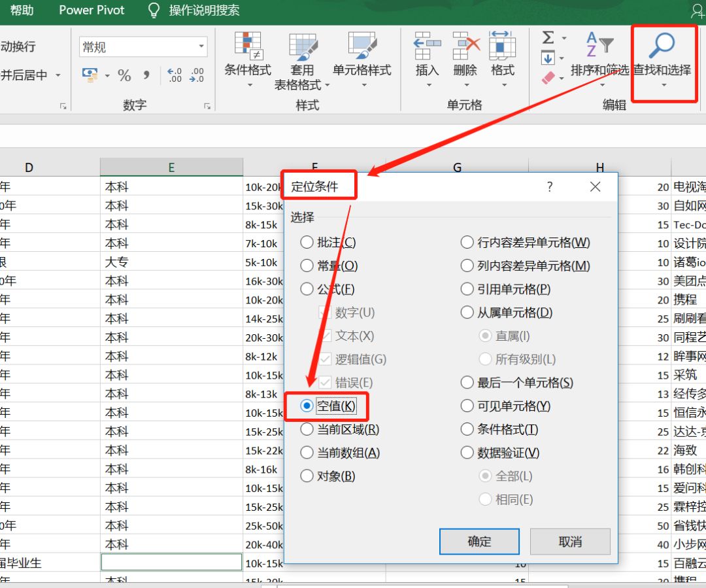Select 条件格式(T) radio option
This screenshot has width=706, height=588.
[x=500, y=430]
